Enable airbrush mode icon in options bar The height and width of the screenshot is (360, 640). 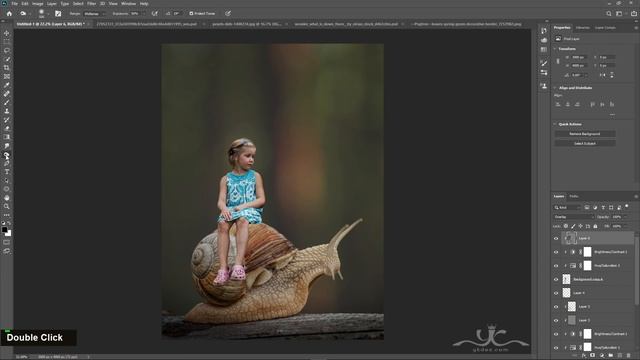coord(154,13)
